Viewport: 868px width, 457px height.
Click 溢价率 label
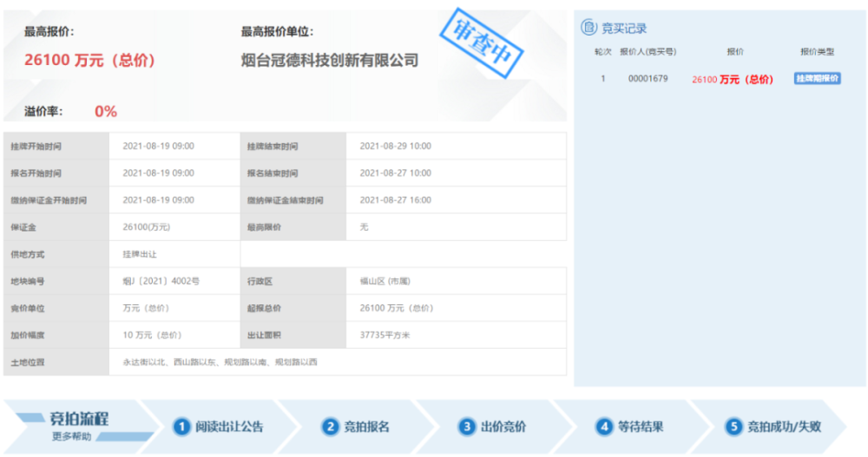coord(43,111)
